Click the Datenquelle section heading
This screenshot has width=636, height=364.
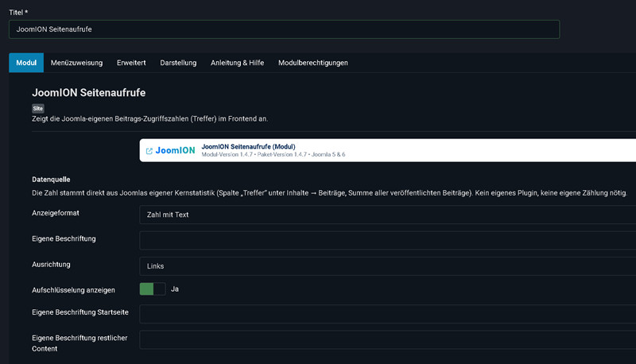(51, 180)
